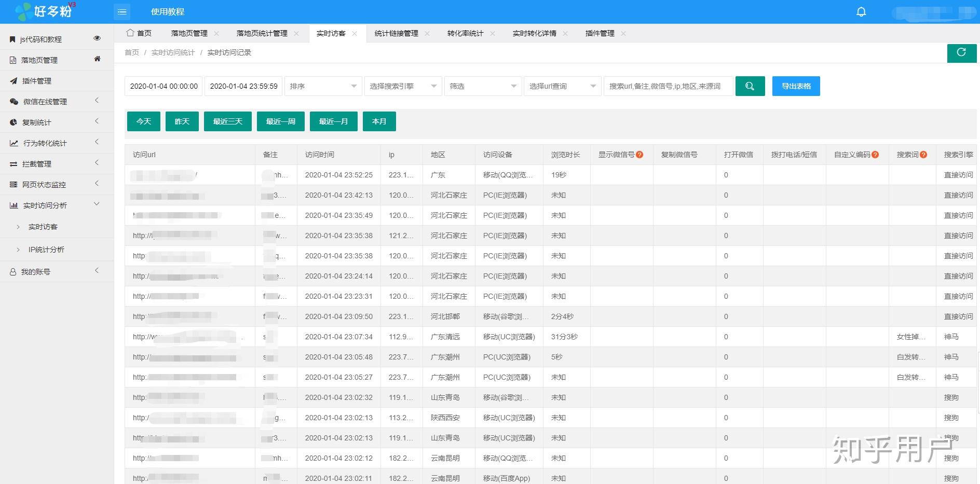
Task: Click 首页 breadcrumb link
Action: [x=132, y=52]
